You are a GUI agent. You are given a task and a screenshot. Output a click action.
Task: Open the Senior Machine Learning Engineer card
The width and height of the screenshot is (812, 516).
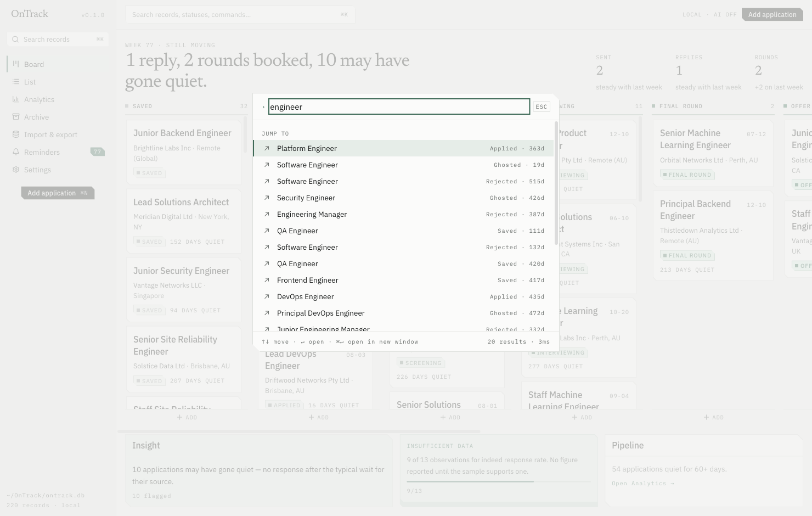pyautogui.click(x=713, y=153)
